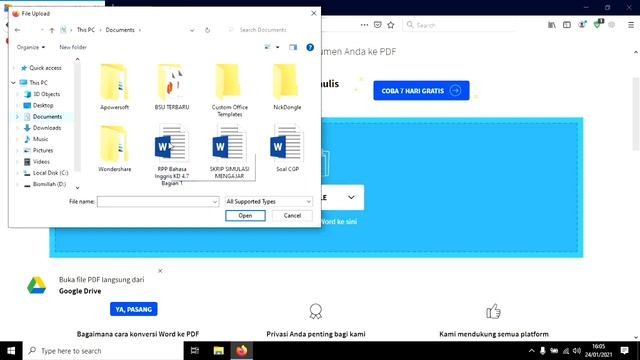This screenshot has width=640, height=360.
Task: Click COBA 7 HARI GRATIS button
Action: click(x=421, y=91)
